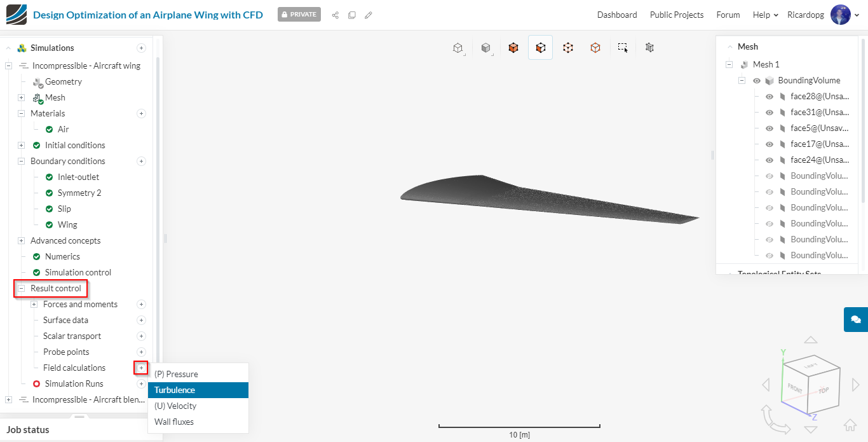Click the copy project icon
Viewport: 868px width, 442px height.
tap(352, 15)
